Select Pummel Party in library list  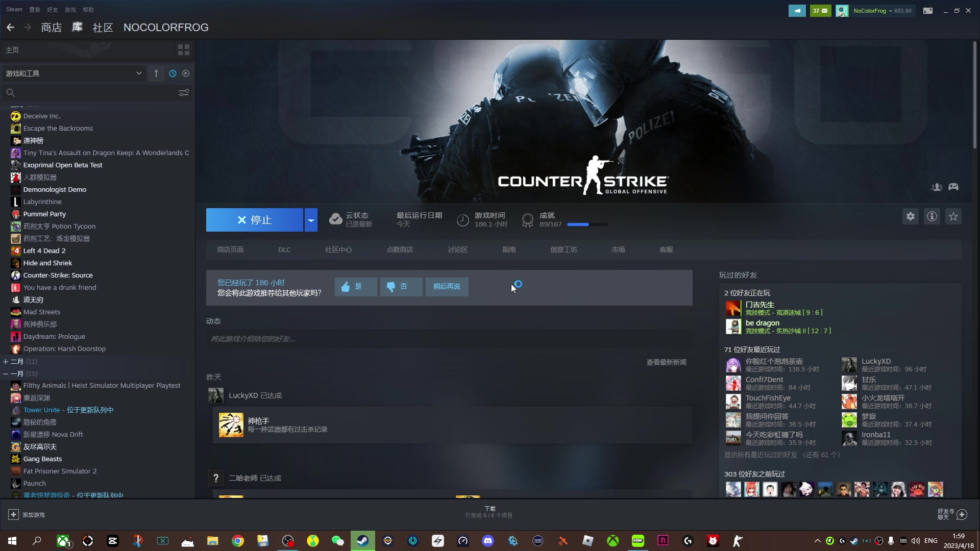coord(44,214)
